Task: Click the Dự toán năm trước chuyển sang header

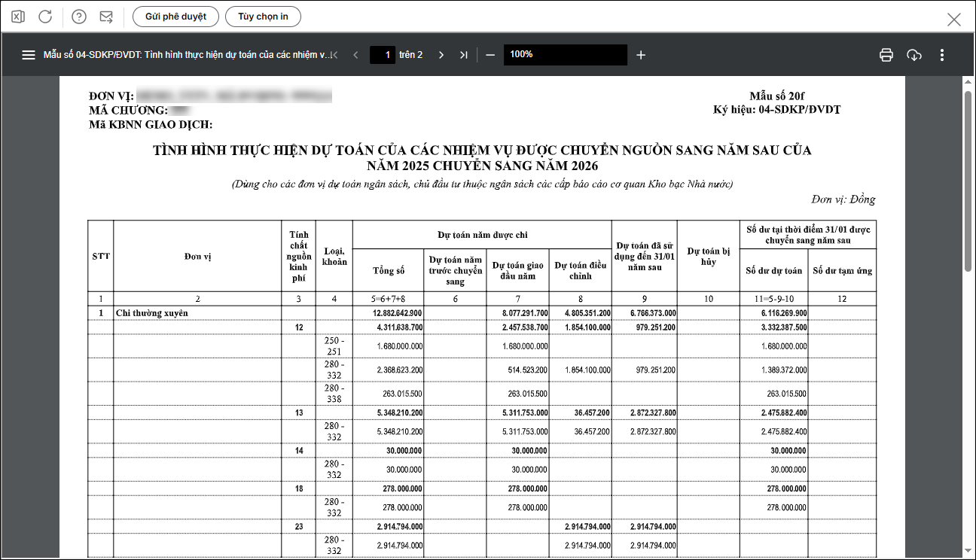Action: (x=455, y=271)
